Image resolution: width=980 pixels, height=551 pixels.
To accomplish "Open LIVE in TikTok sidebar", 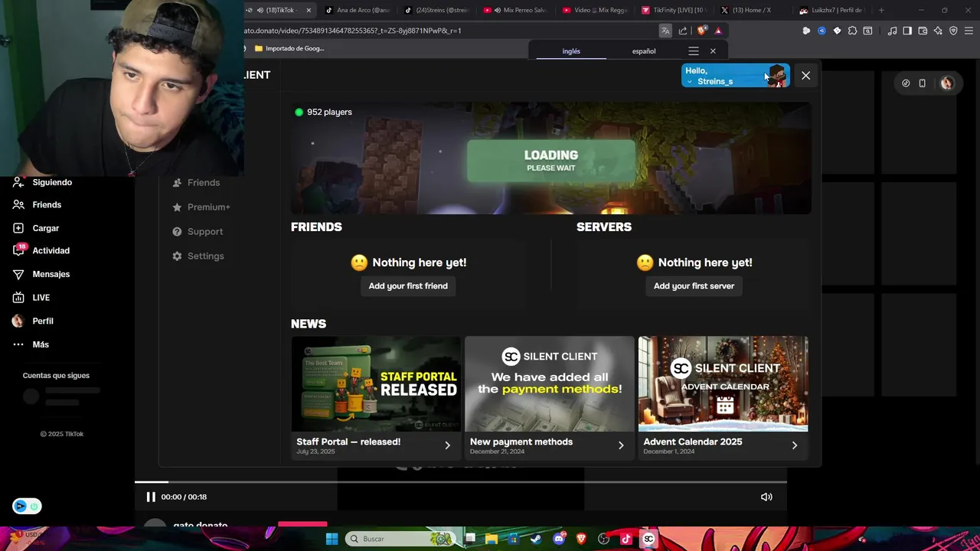I will 31,298.
